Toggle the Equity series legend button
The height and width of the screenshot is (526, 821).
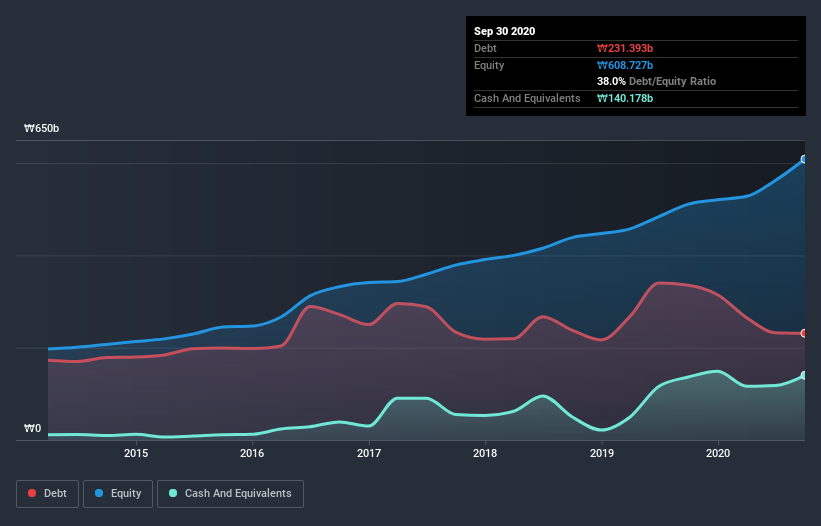(x=118, y=494)
